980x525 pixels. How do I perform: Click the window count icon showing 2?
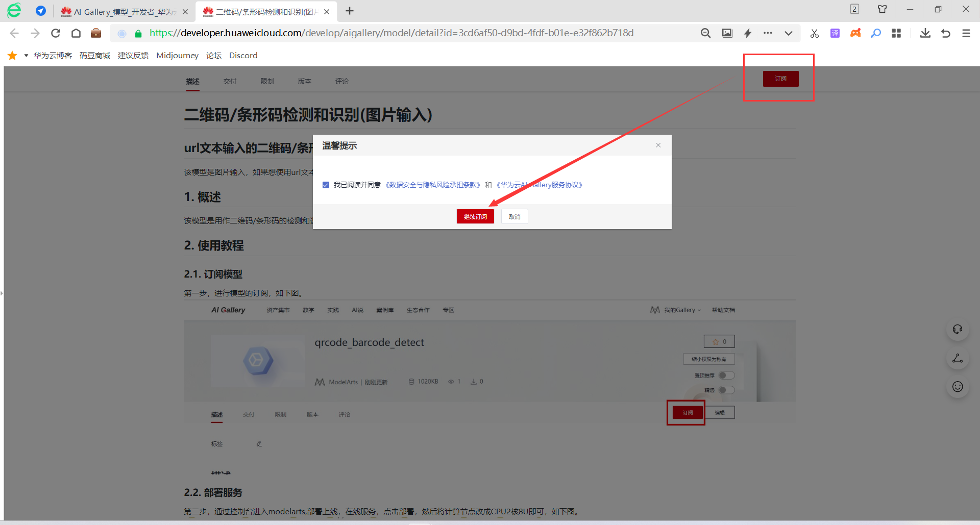(854, 9)
